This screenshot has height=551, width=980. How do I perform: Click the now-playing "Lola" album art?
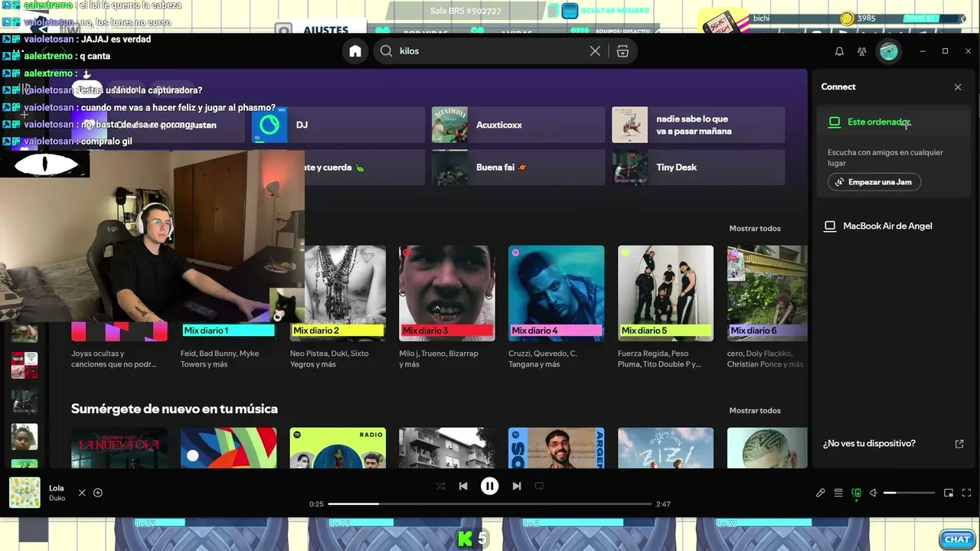(x=24, y=493)
